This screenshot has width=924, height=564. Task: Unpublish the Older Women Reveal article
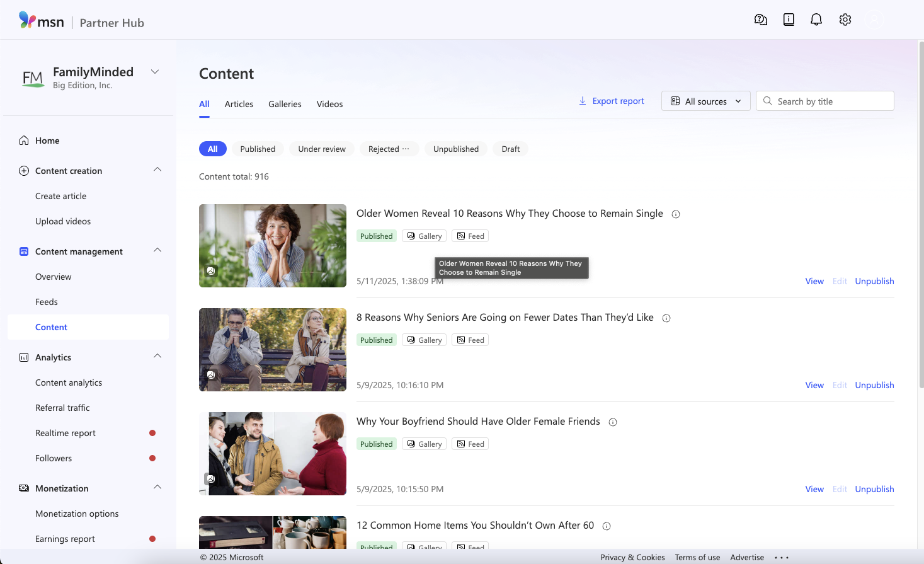[x=874, y=281]
